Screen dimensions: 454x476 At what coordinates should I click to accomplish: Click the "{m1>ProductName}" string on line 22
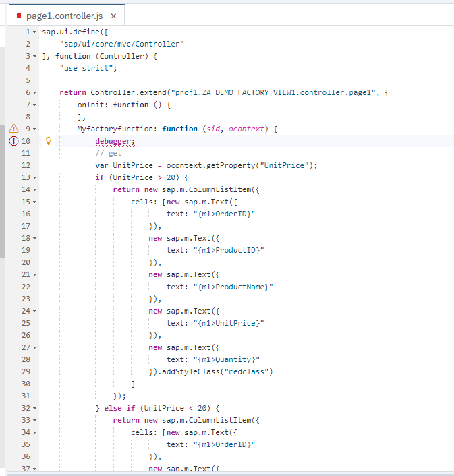(x=233, y=287)
